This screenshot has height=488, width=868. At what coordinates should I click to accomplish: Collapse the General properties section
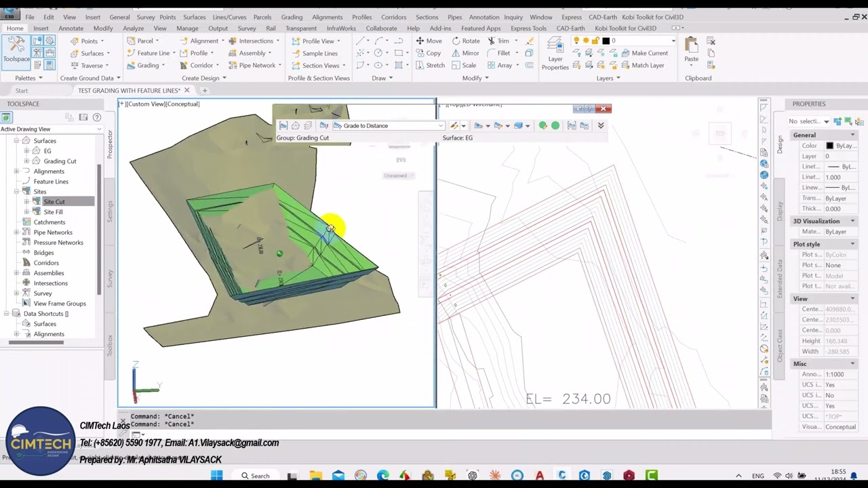coord(852,135)
